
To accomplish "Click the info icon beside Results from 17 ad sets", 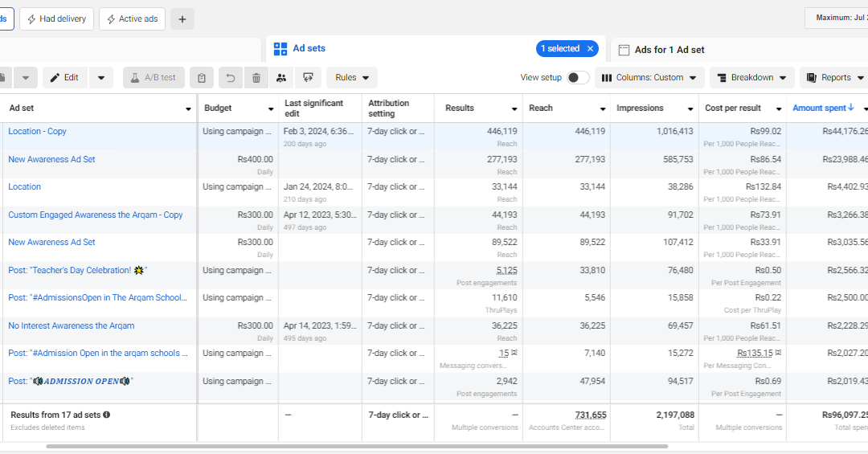I will click(x=106, y=415).
